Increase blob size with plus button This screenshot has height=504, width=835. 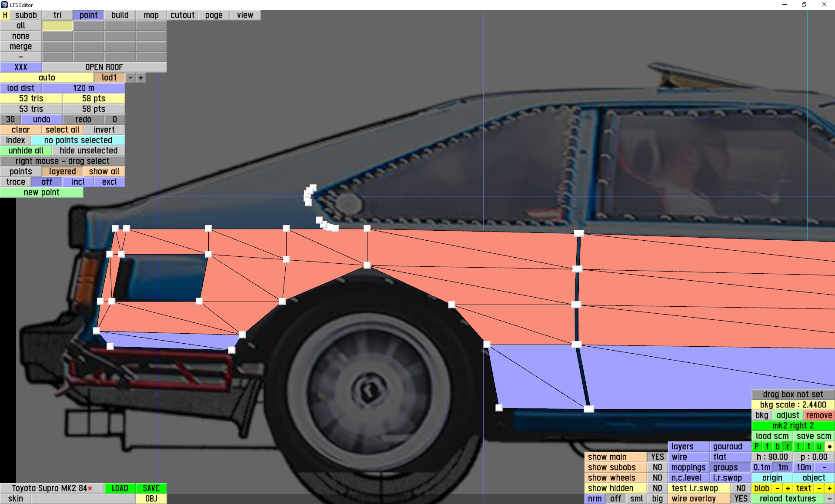pos(788,488)
